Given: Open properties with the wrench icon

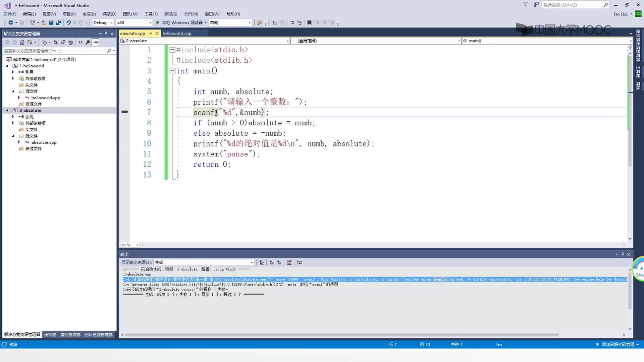Looking at the screenshot, I should 88,42.
